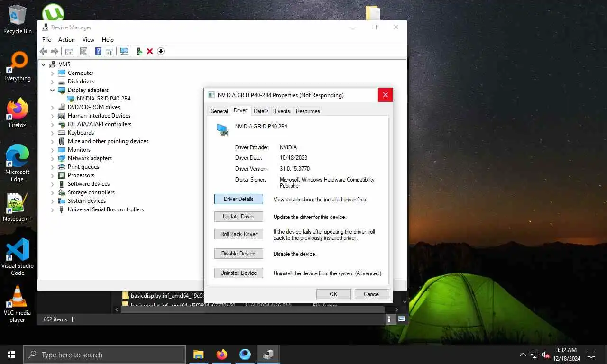
Task: Click Cancel in the properties dialog
Action: [x=372, y=294]
